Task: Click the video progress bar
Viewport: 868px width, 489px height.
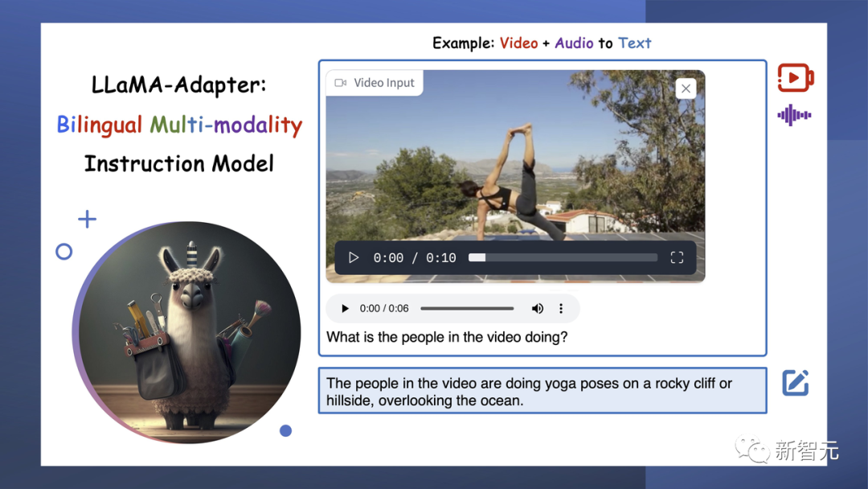Action: click(x=563, y=257)
